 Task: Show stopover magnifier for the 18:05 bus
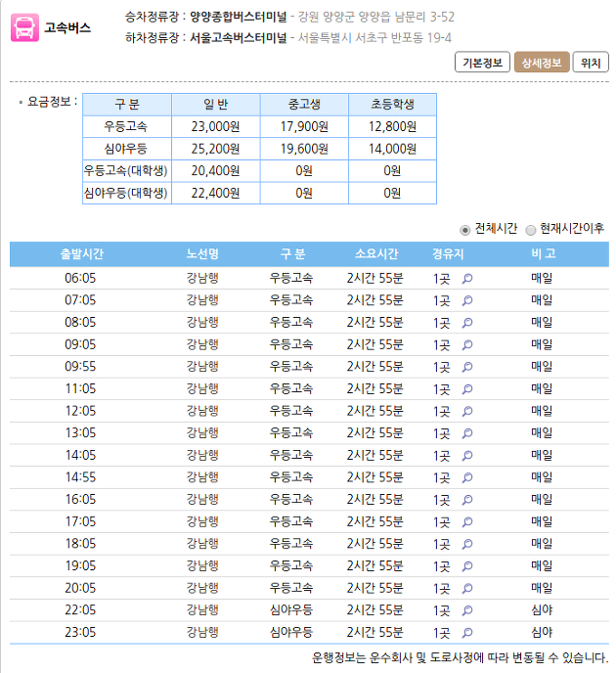click(467, 544)
